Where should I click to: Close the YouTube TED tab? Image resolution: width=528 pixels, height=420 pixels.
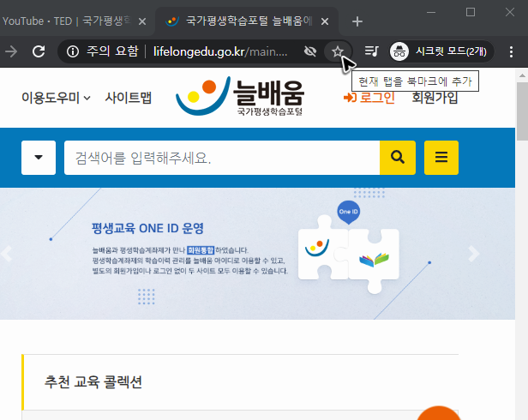142,21
